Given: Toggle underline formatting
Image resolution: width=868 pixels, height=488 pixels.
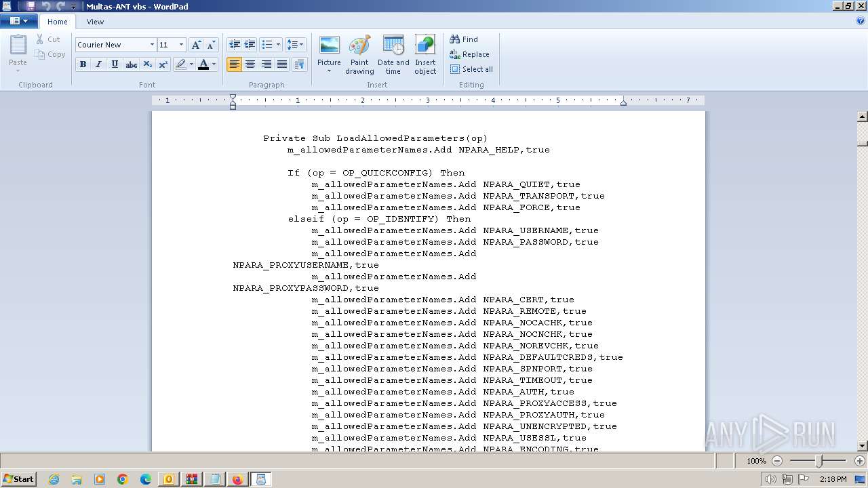Looking at the screenshot, I should 115,64.
